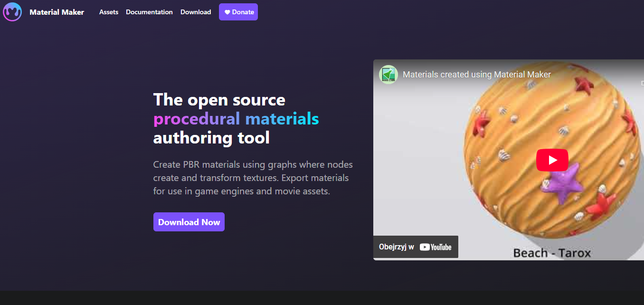Click 'Obejrzyj w' watch on YouTube label
Screen dimensions: 644x305
point(397,247)
